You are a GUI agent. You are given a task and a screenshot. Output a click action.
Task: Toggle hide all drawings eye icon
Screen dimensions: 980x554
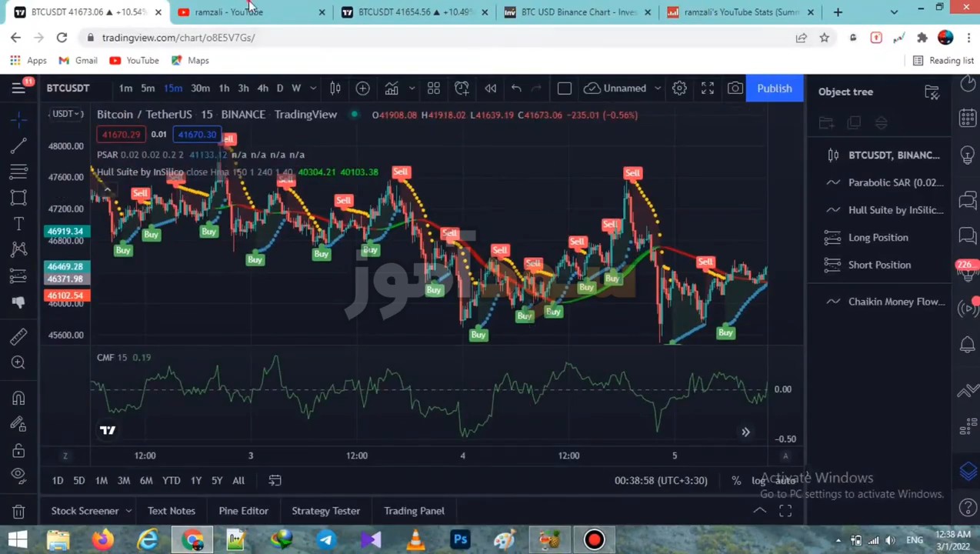pos(18,475)
